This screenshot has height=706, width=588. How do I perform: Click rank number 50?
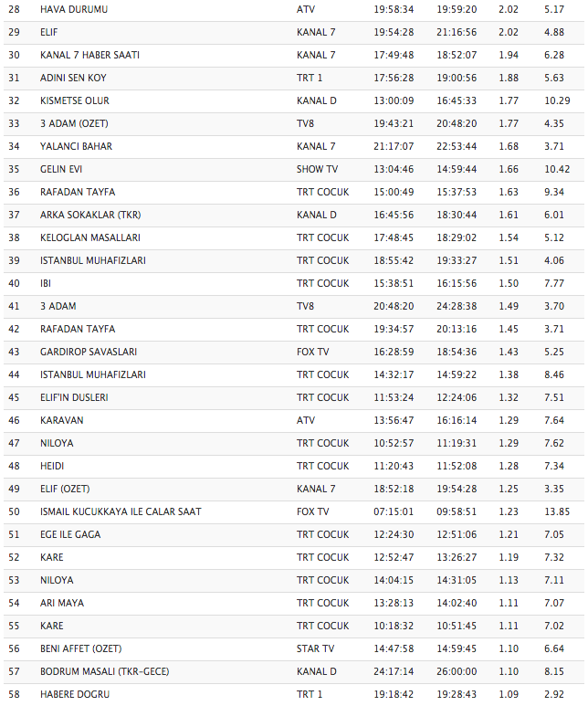click(x=14, y=511)
